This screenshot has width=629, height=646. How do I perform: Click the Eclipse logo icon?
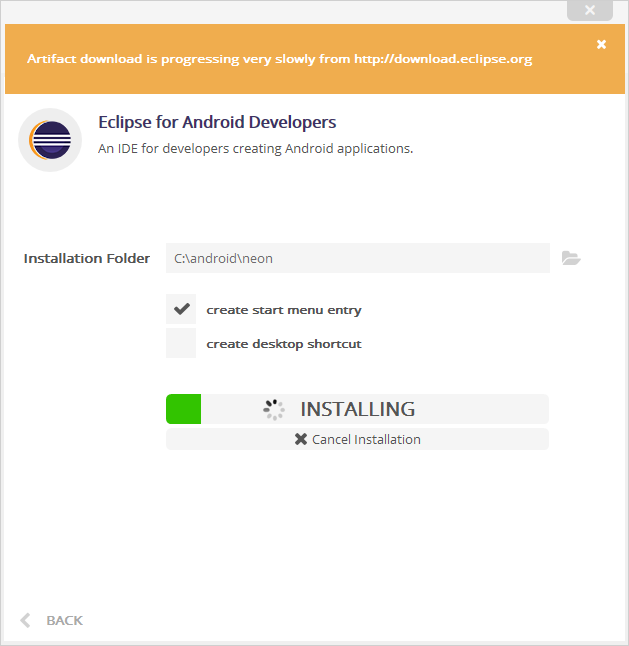tap(50, 140)
